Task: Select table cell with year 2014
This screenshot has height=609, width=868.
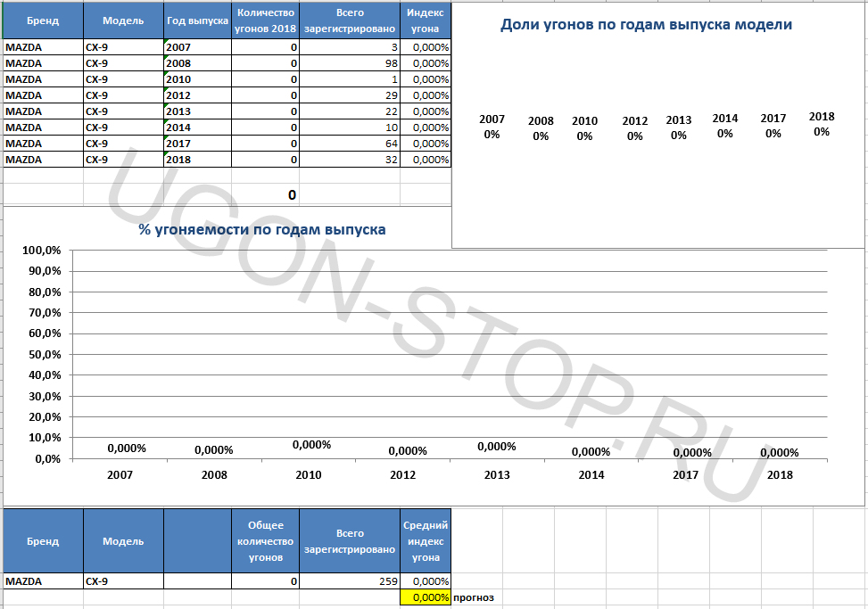Action: pos(198,128)
